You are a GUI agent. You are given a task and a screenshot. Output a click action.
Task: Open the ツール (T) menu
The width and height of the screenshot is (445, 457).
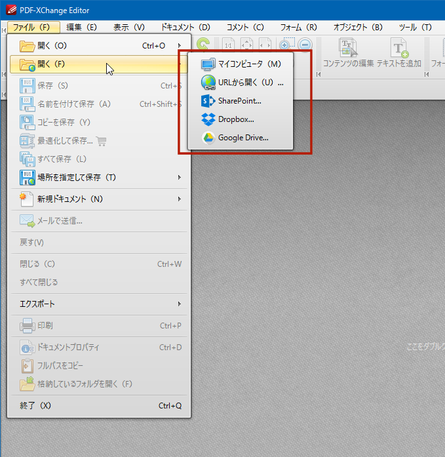[x=415, y=27]
